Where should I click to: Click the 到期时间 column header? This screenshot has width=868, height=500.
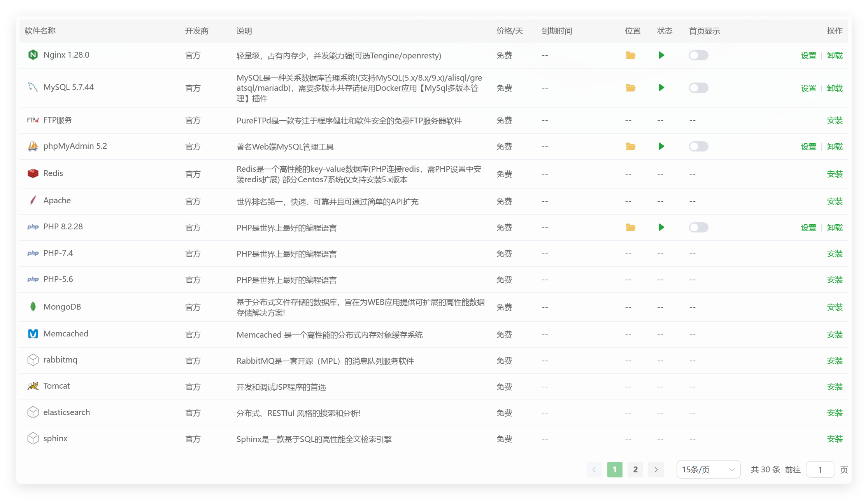tap(557, 31)
